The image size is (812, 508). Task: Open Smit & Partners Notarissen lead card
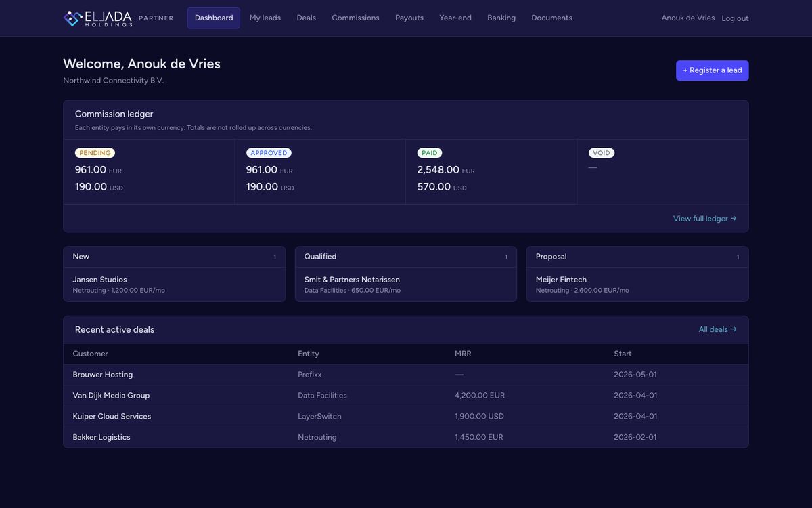406,284
